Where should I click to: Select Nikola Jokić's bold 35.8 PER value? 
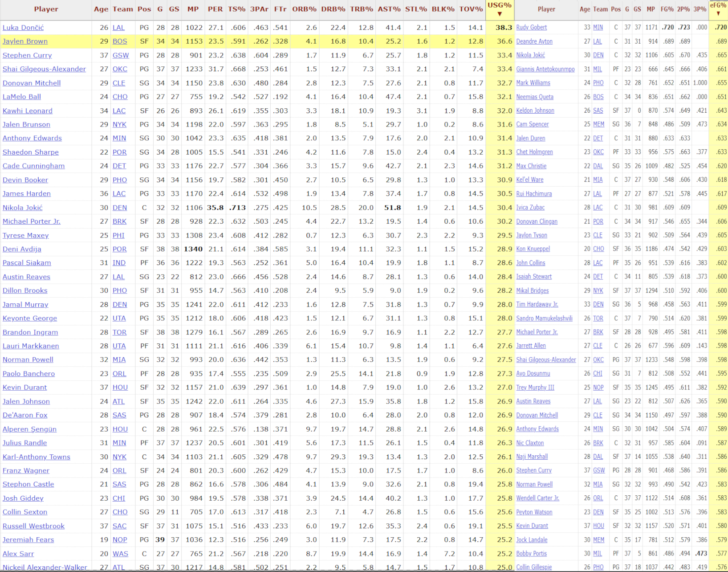pos(215,207)
